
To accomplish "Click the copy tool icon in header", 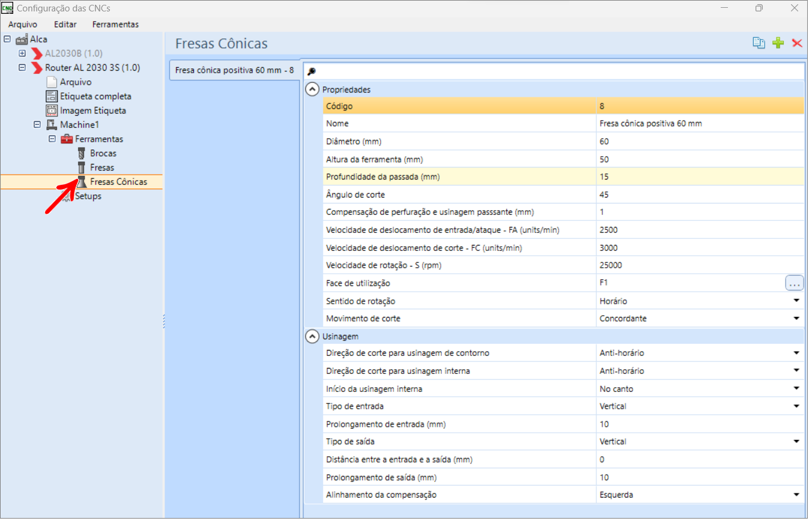I will tap(759, 43).
